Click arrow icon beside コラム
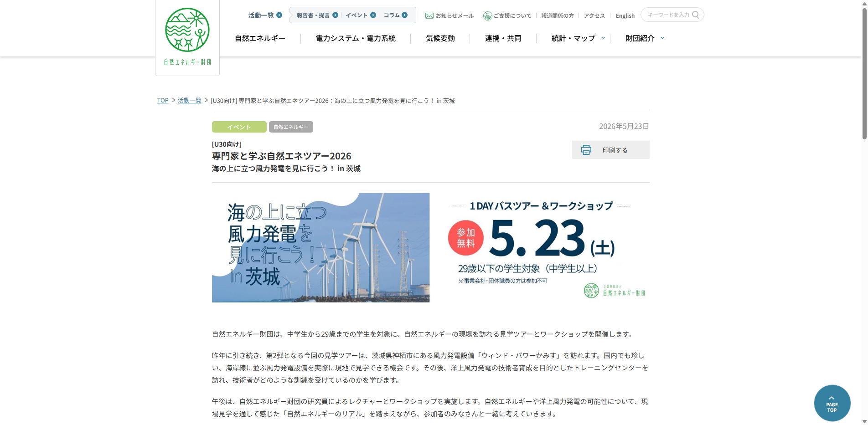This screenshot has height=425, width=868. pos(405,15)
